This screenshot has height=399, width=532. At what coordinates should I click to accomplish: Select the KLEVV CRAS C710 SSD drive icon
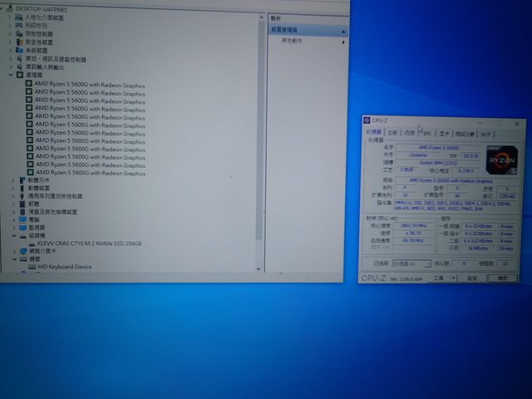(x=31, y=243)
